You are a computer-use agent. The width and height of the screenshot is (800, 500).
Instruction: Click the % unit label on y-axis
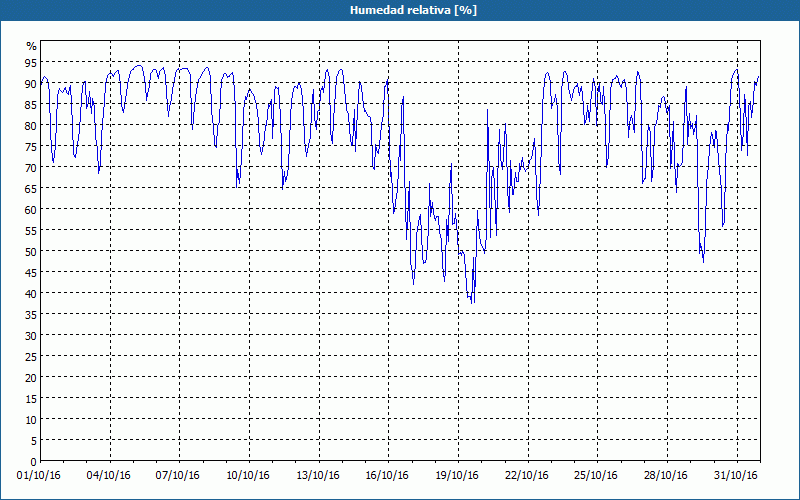point(32,46)
